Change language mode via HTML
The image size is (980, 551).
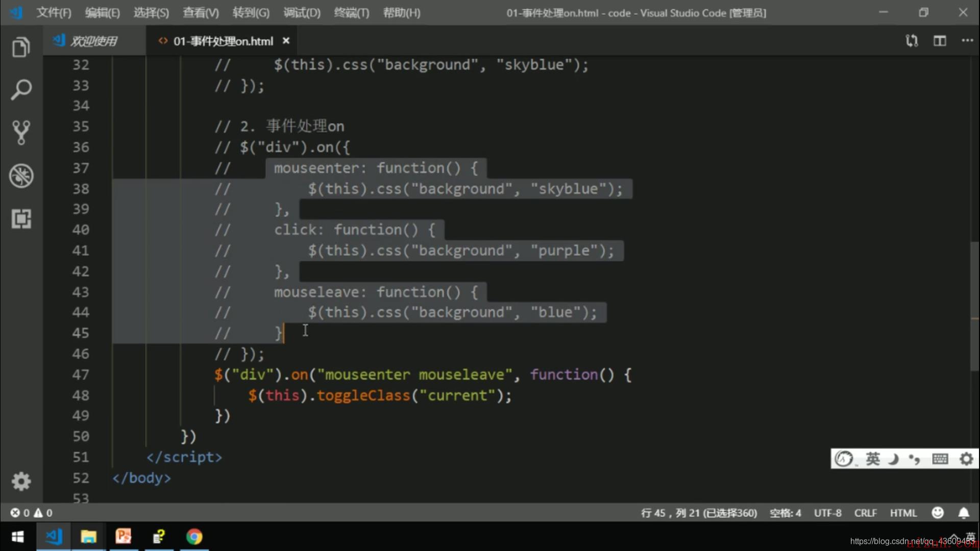[x=903, y=513]
